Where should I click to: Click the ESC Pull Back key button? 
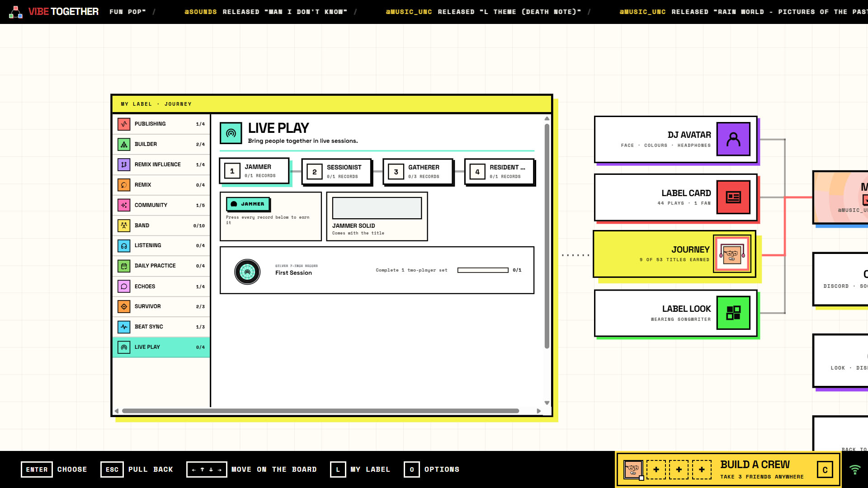tap(112, 469)
